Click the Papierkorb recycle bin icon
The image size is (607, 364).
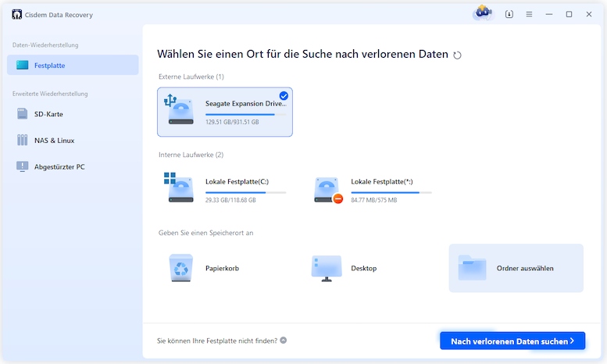180,268
